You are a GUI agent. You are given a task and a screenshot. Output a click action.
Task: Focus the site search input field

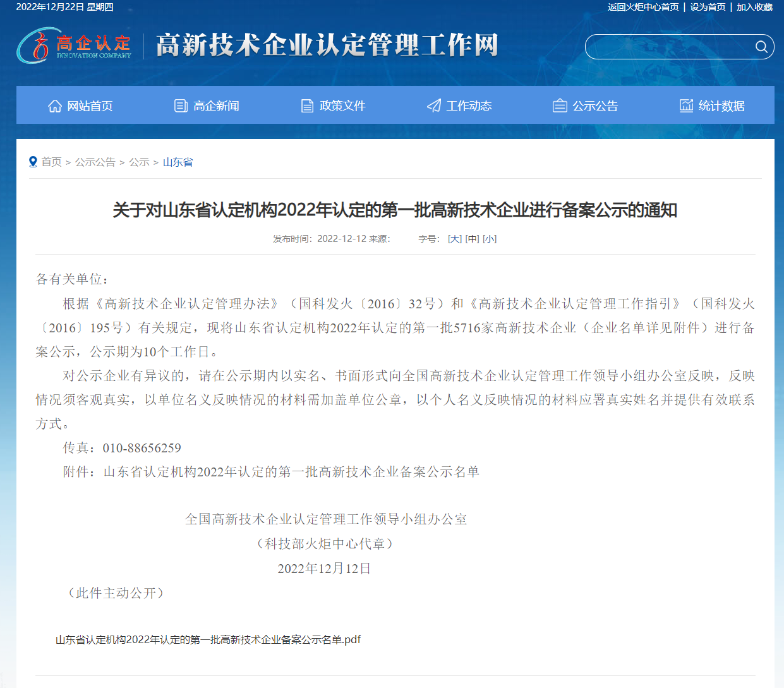[x=670, y=47]
